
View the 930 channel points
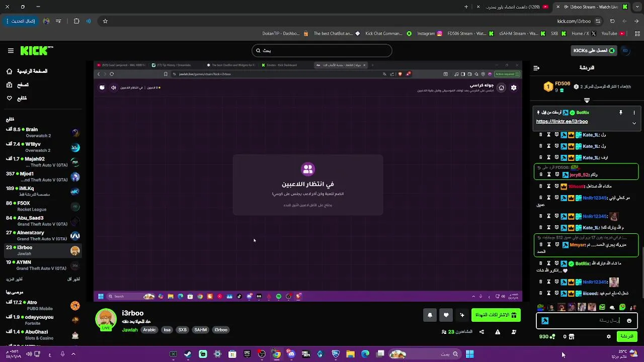point(547,336)
